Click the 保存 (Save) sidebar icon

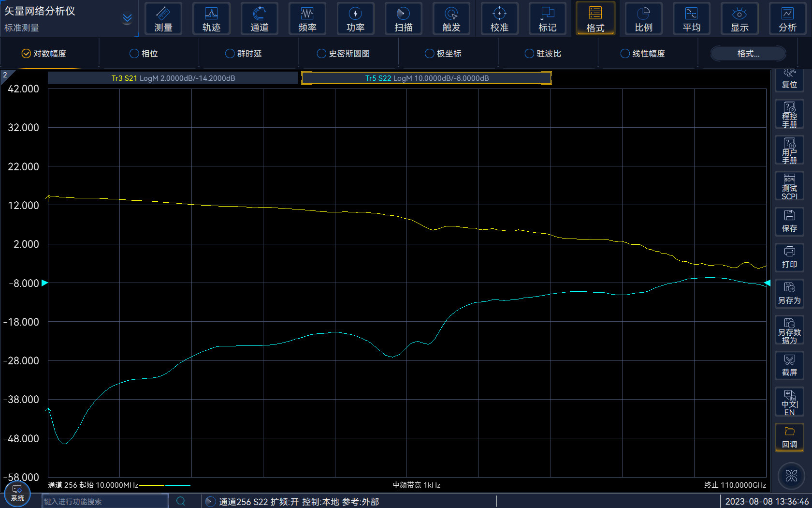tap(789, 222)
